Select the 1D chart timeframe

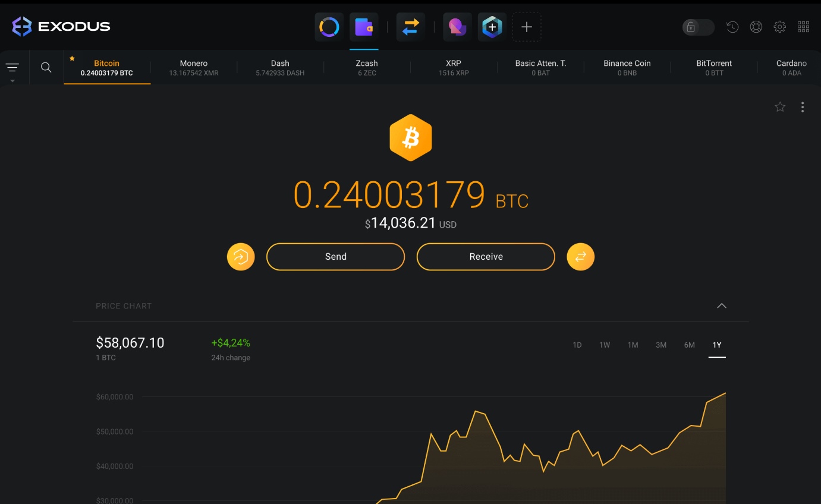tap(577, 345)
